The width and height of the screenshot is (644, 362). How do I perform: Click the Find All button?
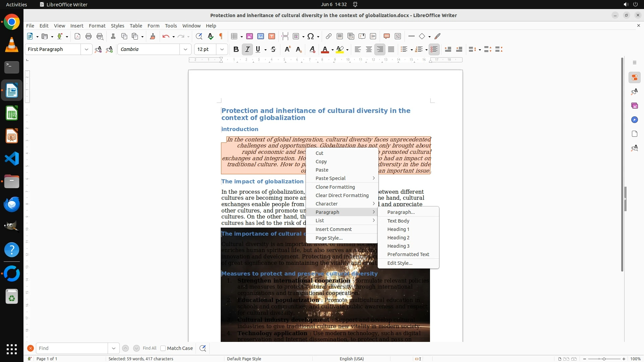pos(149,348)
